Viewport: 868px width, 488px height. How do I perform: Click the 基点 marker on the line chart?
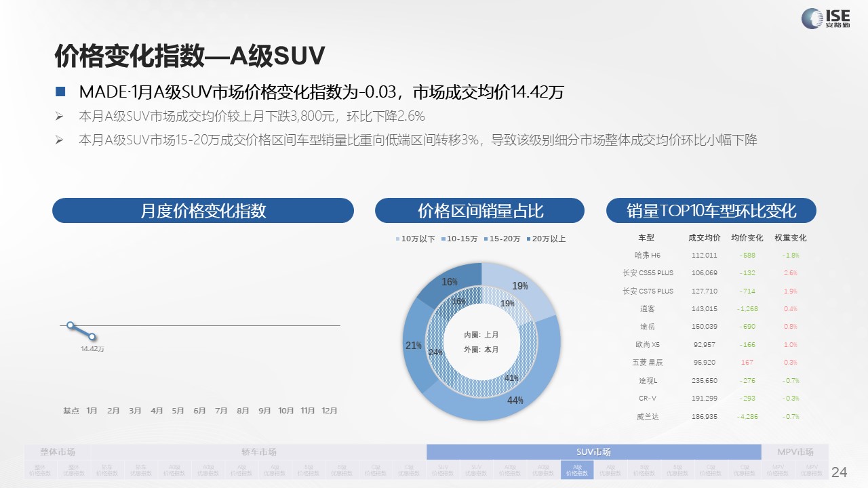click(x=70, y=325)
